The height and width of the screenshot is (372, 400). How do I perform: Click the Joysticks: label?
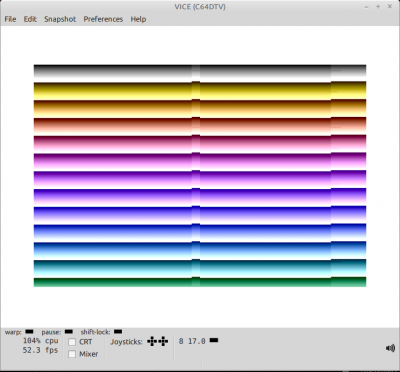pyautogui.click(x=126, y=342)
